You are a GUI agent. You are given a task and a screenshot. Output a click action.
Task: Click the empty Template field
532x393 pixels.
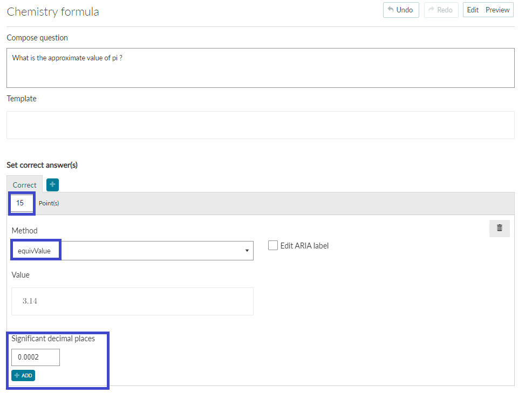point(261,125)
